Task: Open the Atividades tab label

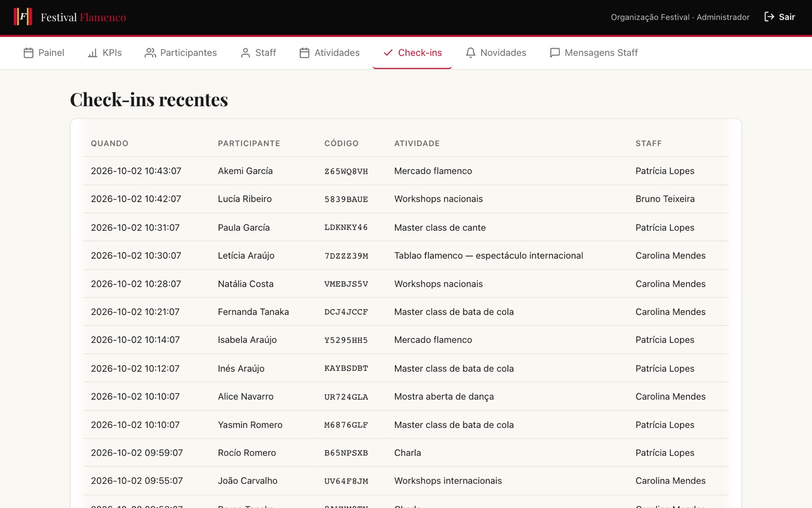Action: (x=337, y=53)
